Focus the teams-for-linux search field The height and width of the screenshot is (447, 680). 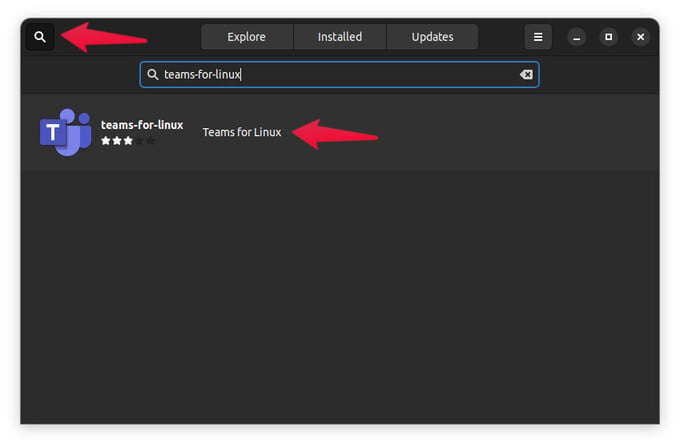pyautogui.click(x=339, y=75)
